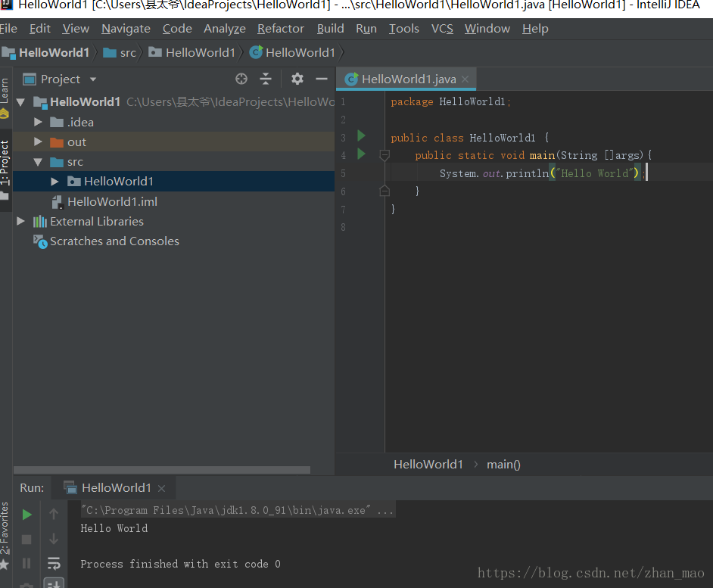Image resolution: width=713 pixels, height=588 pixels.
Task: Open the Window menu
Action: tap(487, 29)
